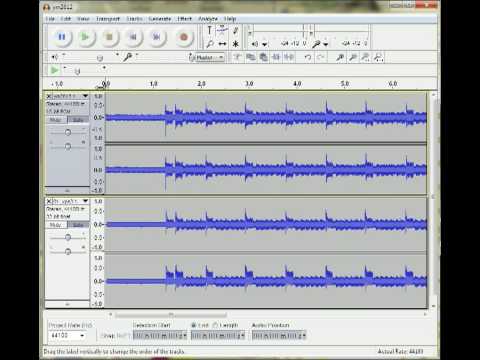Image resolution: width=480 pixels, height=360 pixels.
Task: Zoom in on the waveform
Action: 340,57
